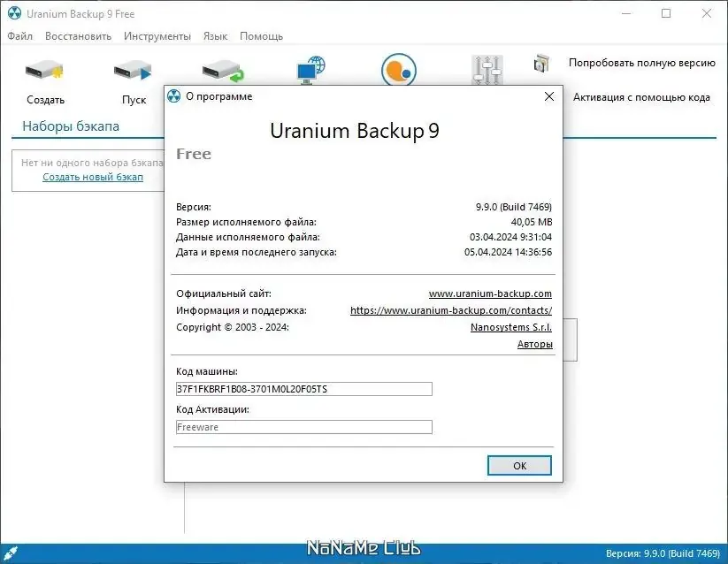Open the Язык menu

click(x=215, y=36)
